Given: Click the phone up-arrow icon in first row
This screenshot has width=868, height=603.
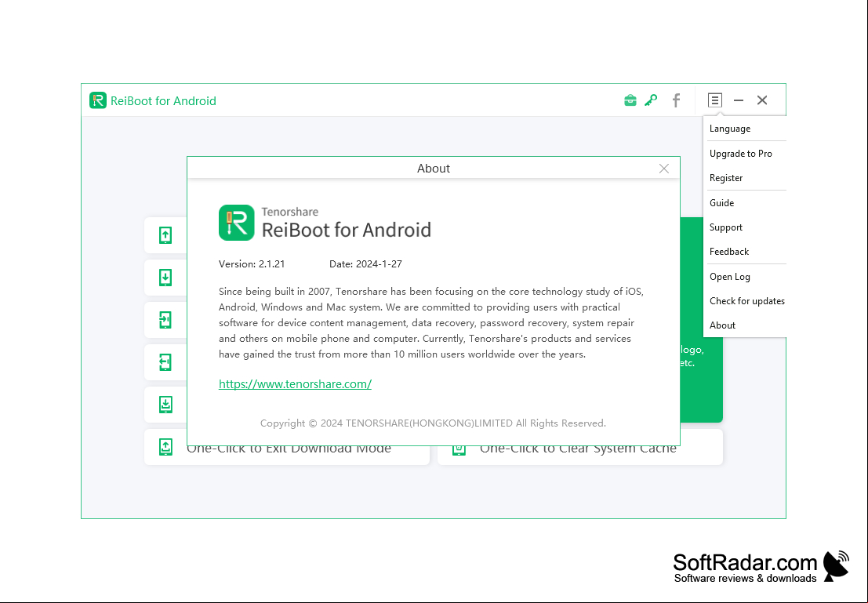Looking at the screenshot, I should [x=165, y=235].
